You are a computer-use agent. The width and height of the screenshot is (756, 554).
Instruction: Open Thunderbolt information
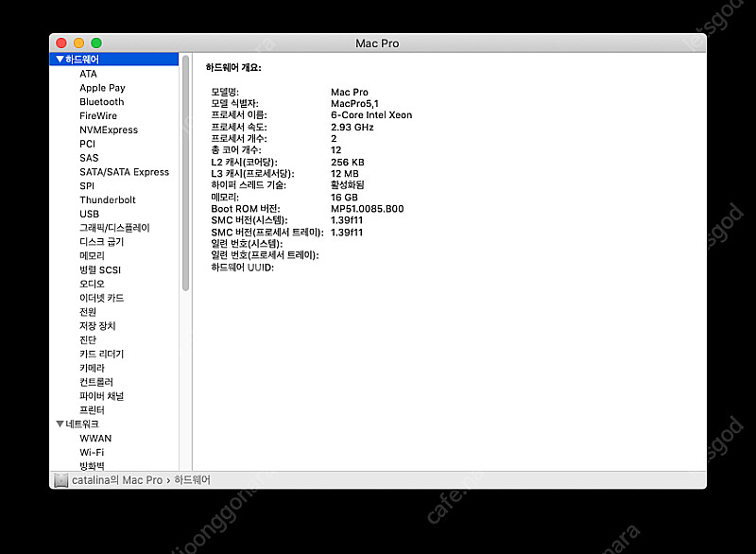point(108,199)
